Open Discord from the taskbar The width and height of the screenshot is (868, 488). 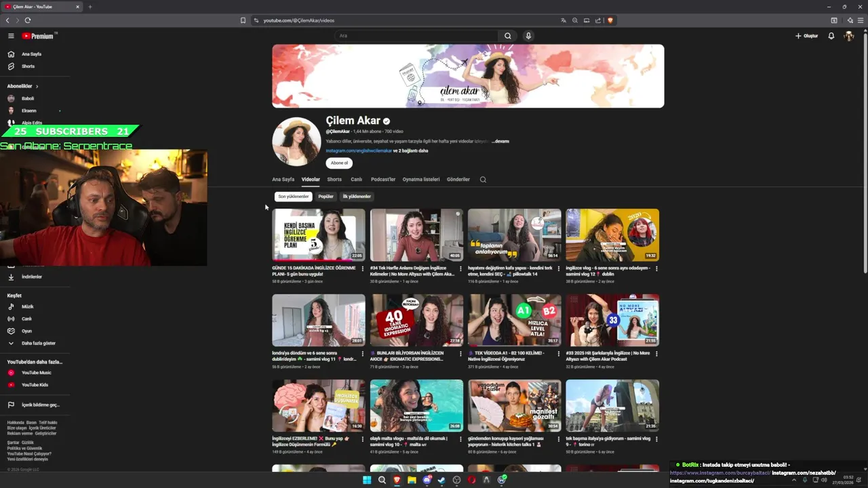point(427,480)
